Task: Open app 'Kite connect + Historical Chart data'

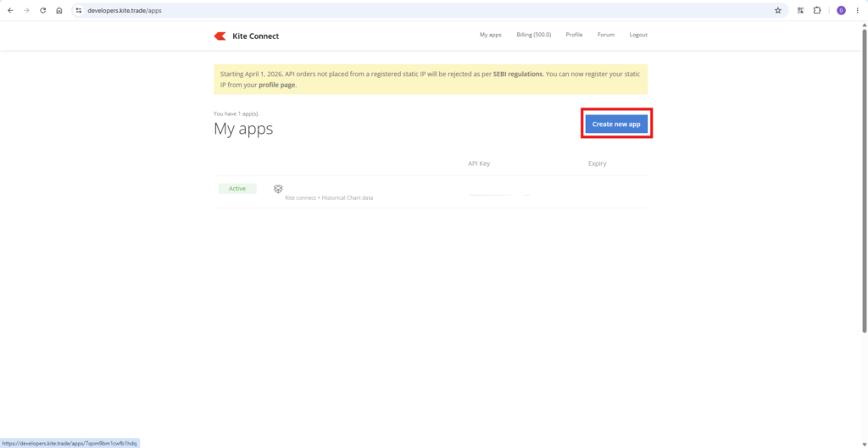Action: [329, 198]
